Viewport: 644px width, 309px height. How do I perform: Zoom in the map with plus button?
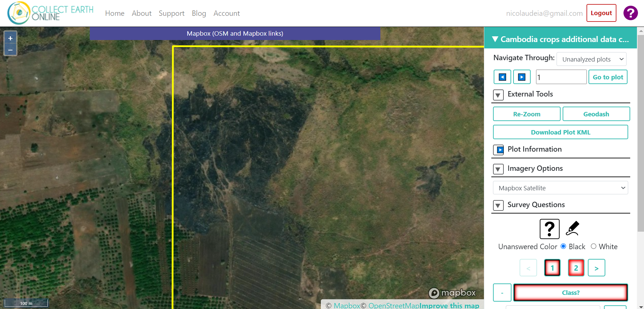point(10,38)
